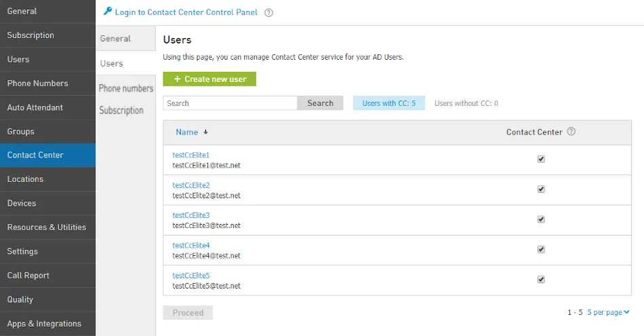Click the Contact Center column header text
644x336 pixels.
click(x=534, y=132)
